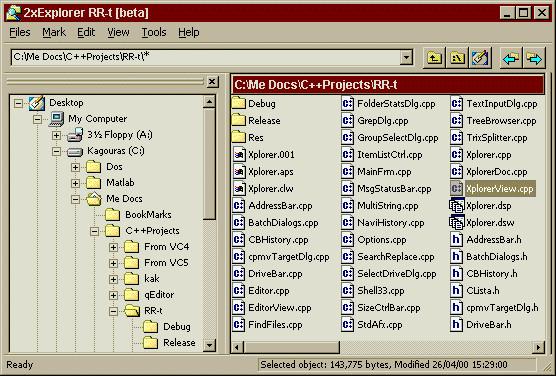Expand the Matlab folder node

(x=75, y=183)
